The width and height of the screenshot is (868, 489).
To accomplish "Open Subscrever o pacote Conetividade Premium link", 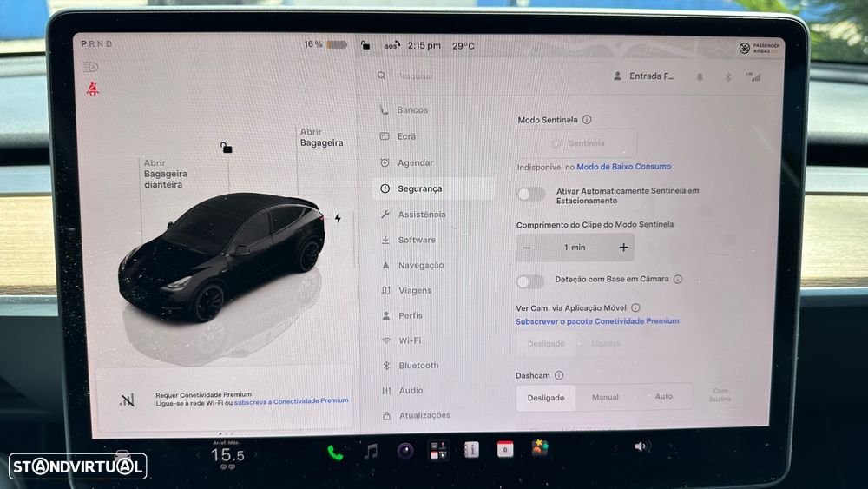I will pos(597,321).
